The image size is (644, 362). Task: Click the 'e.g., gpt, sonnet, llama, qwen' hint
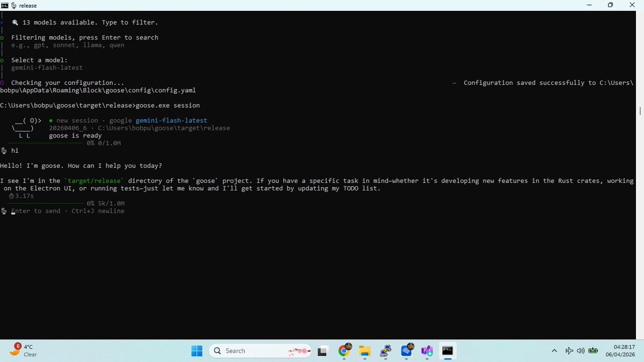68,45
